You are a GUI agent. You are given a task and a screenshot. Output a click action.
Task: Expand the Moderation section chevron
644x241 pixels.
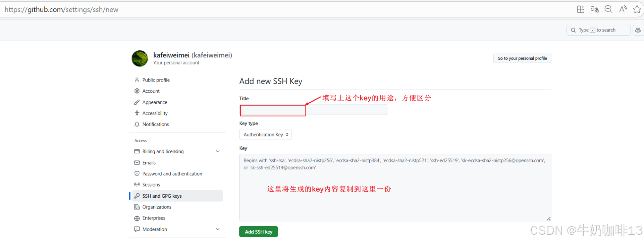click(x=218, y=229)
